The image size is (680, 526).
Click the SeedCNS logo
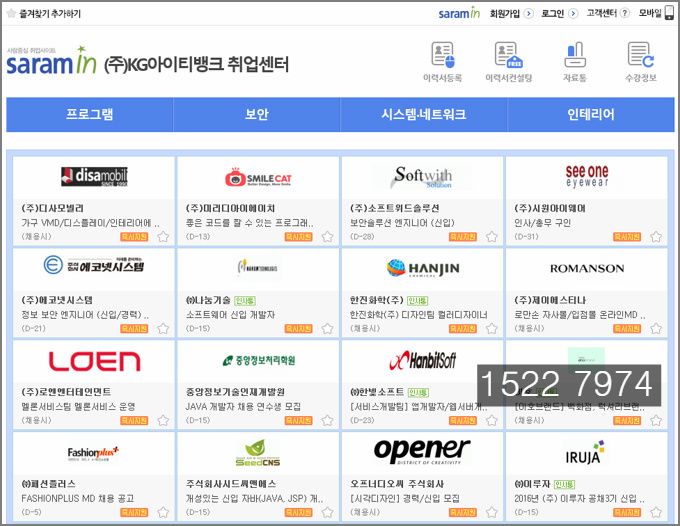(x=258, y=453)
